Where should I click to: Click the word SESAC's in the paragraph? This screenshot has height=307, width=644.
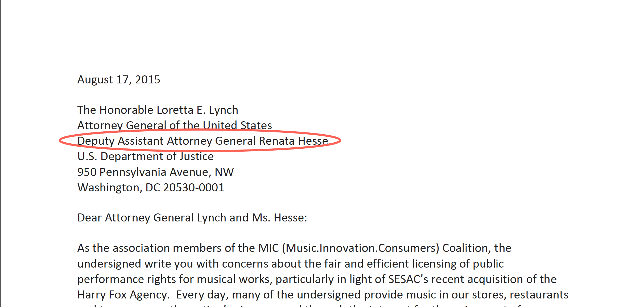408,279
